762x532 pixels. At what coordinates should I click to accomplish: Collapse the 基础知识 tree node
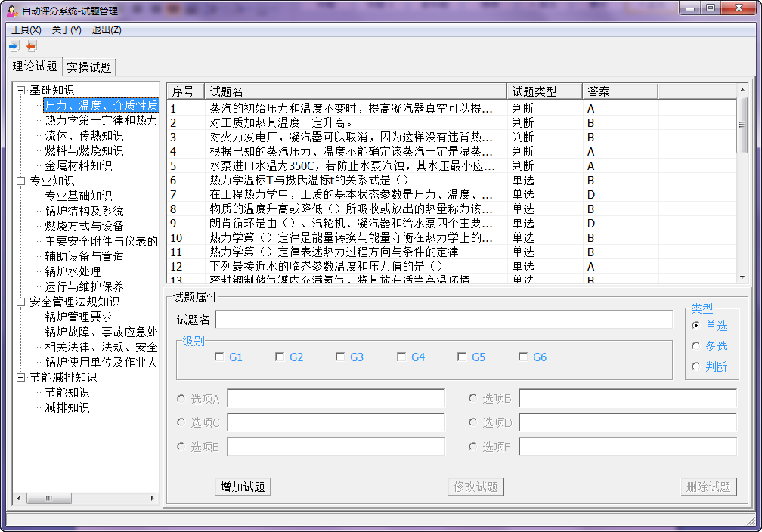20,91
